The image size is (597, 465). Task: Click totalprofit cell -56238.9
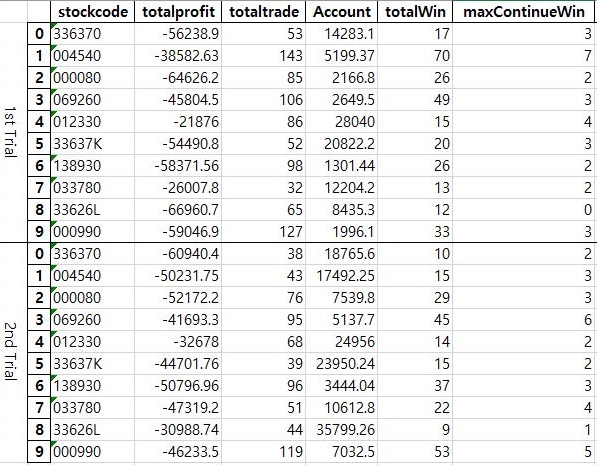[x=178, y=34]
